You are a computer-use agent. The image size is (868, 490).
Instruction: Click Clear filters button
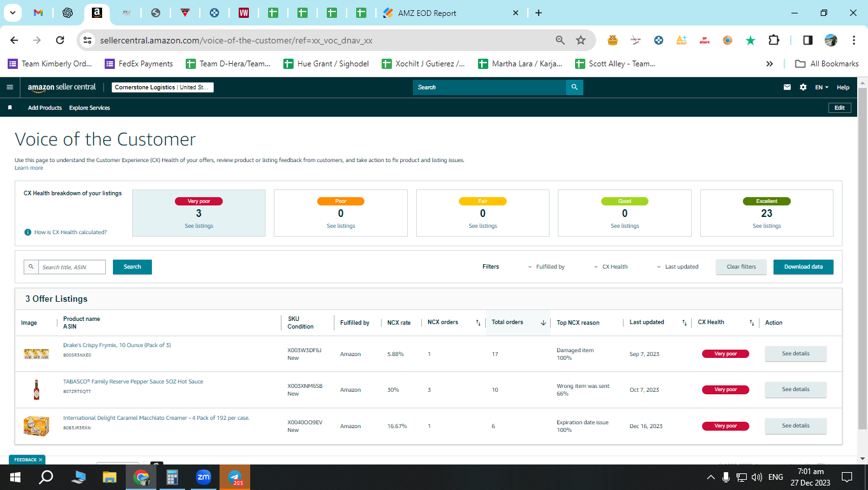coord(741,267)
